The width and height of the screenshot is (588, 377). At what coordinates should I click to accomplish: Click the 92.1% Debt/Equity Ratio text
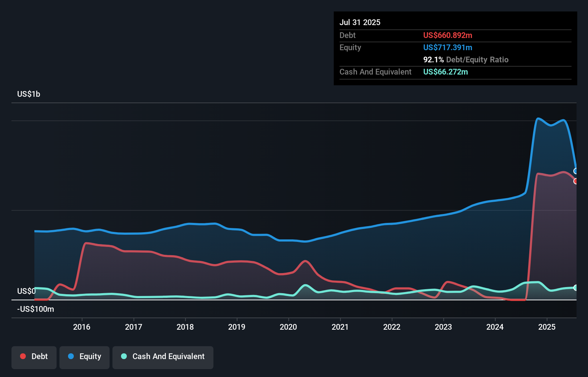pos(466,60)
